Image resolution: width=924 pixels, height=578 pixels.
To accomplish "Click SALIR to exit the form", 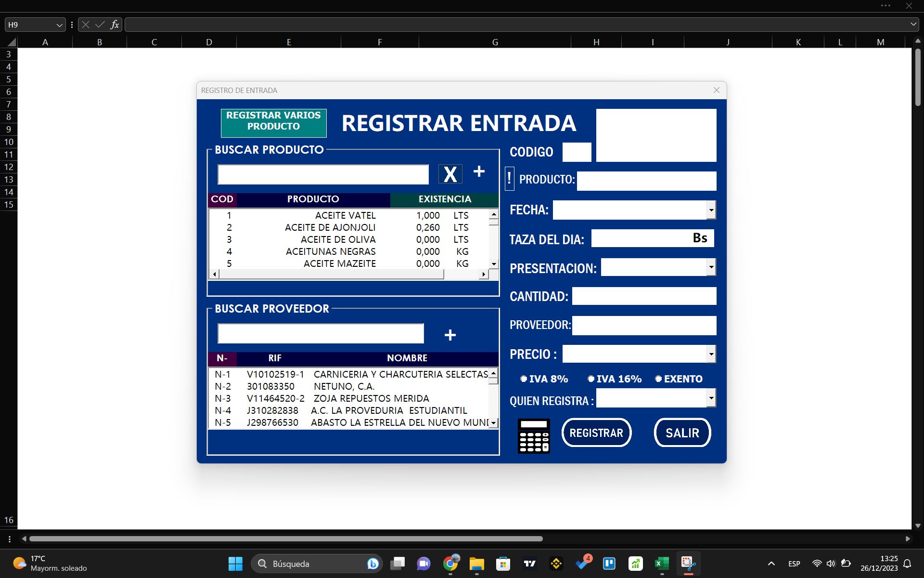I will 682,432.
